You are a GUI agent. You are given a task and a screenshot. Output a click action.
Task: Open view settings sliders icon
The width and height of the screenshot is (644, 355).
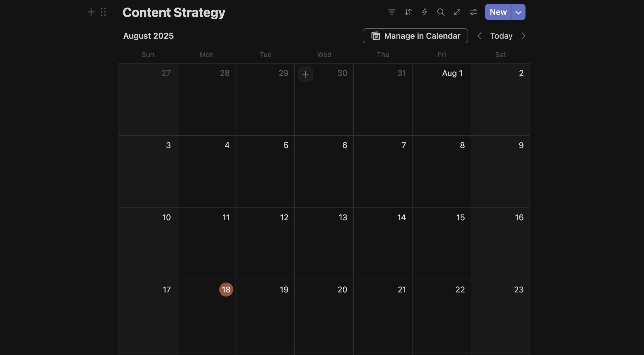[x=473, y=12]
